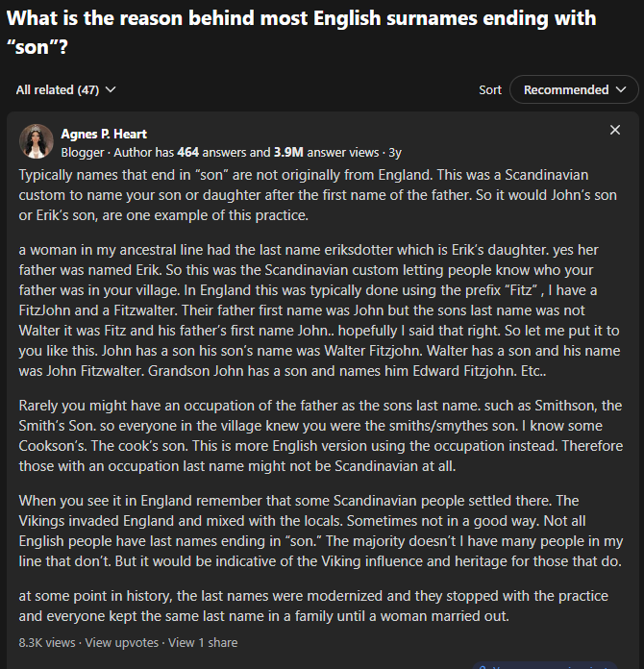Screen dimensions: 644x669
Task: Open the View 1 share link
Action: (203, 642)
